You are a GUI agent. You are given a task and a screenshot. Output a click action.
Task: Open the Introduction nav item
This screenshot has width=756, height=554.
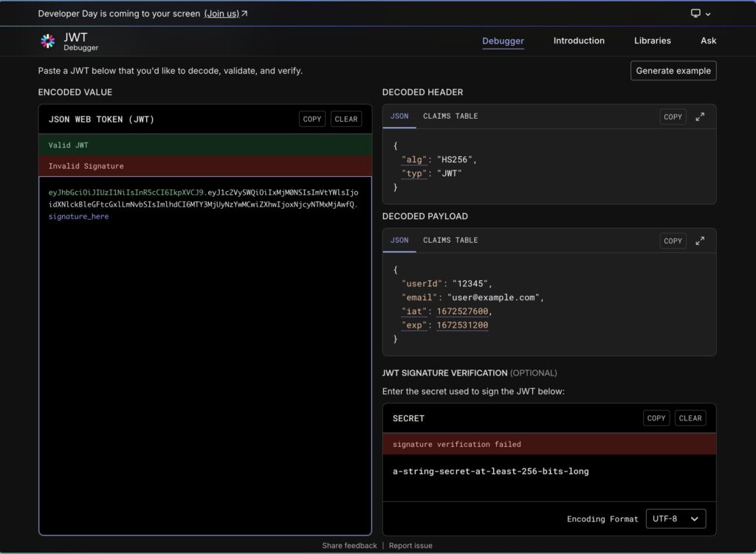579,41
